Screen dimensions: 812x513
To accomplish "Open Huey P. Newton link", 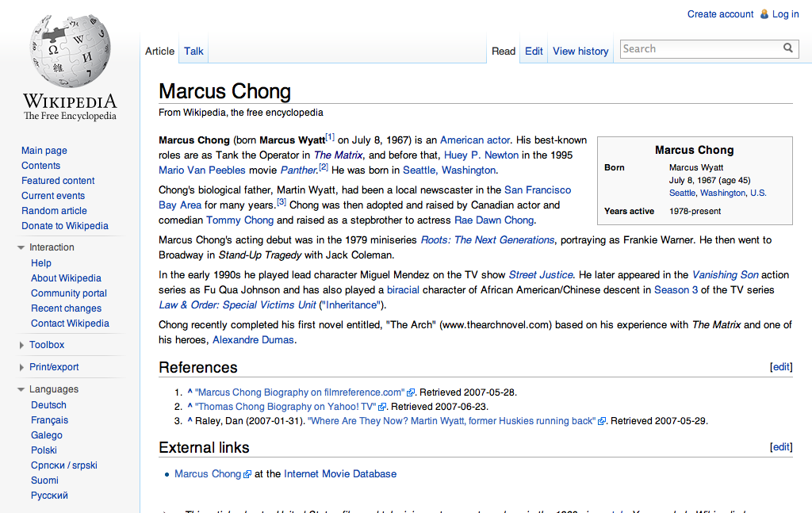I will 481,155.
